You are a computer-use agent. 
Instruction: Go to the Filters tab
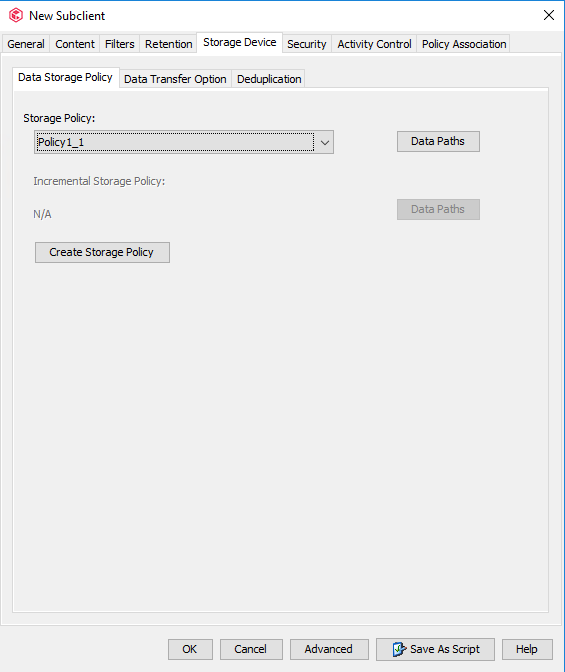120,44
